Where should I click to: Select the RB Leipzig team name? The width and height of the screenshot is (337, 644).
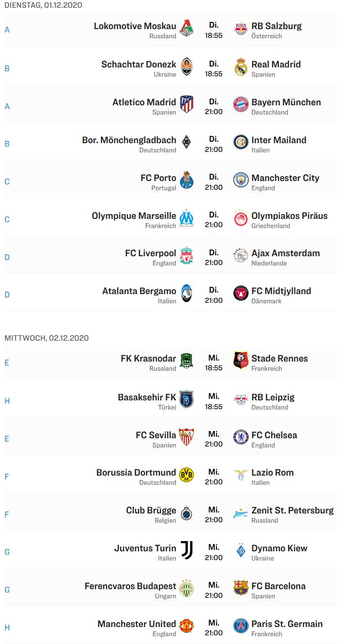273,397
